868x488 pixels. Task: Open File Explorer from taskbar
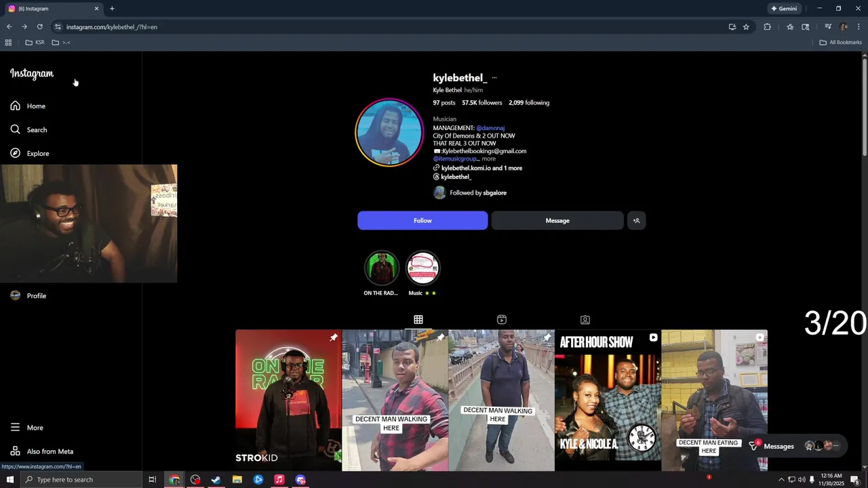tap(237, 480)
